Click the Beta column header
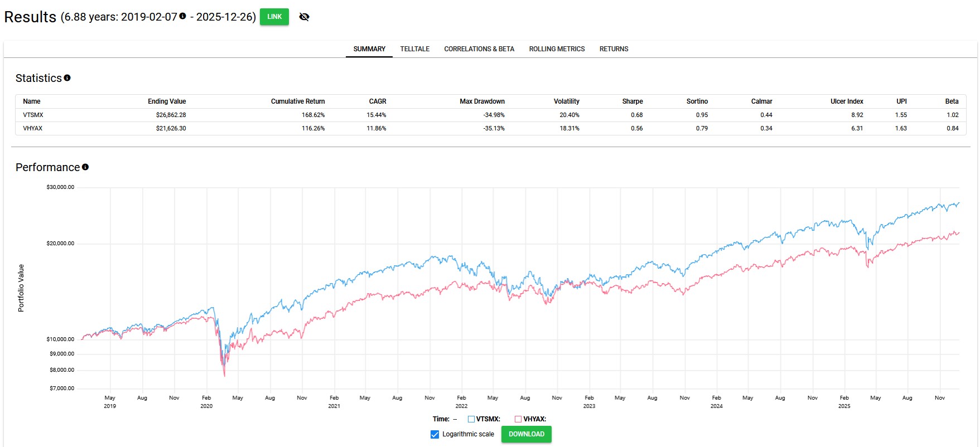The image size is (980, 447). (x=952, y=101)
